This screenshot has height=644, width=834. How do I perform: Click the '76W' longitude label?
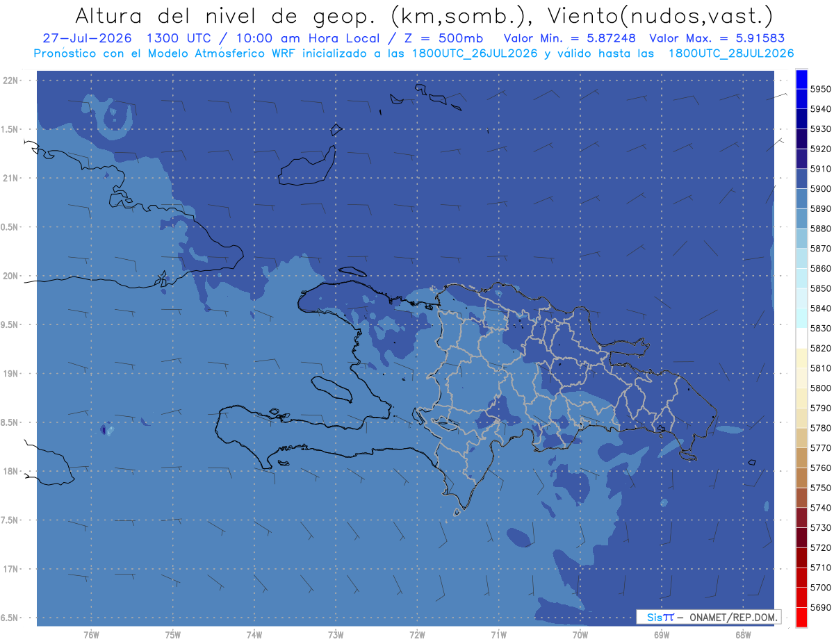[91, 635]
